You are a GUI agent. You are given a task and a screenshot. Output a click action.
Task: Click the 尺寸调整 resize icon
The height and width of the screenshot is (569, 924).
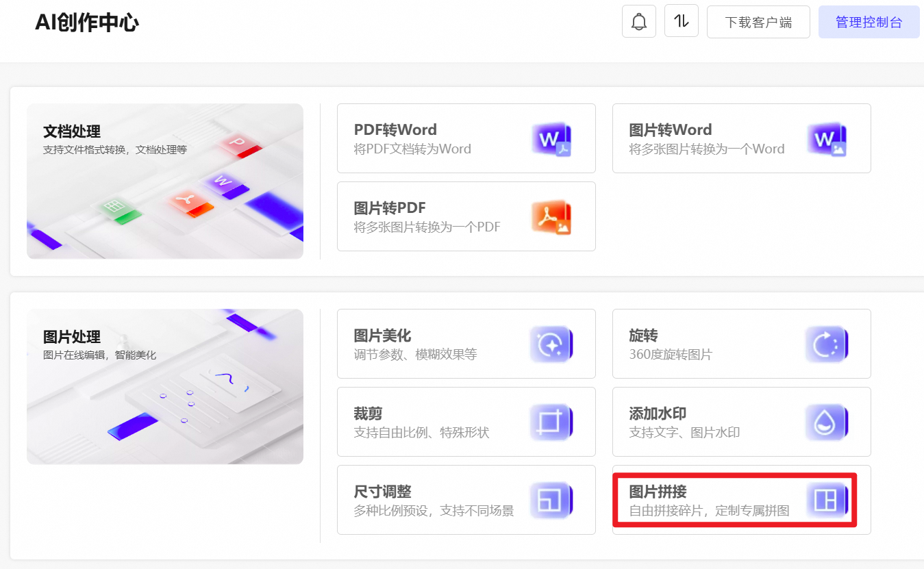(x=551, y=501)
